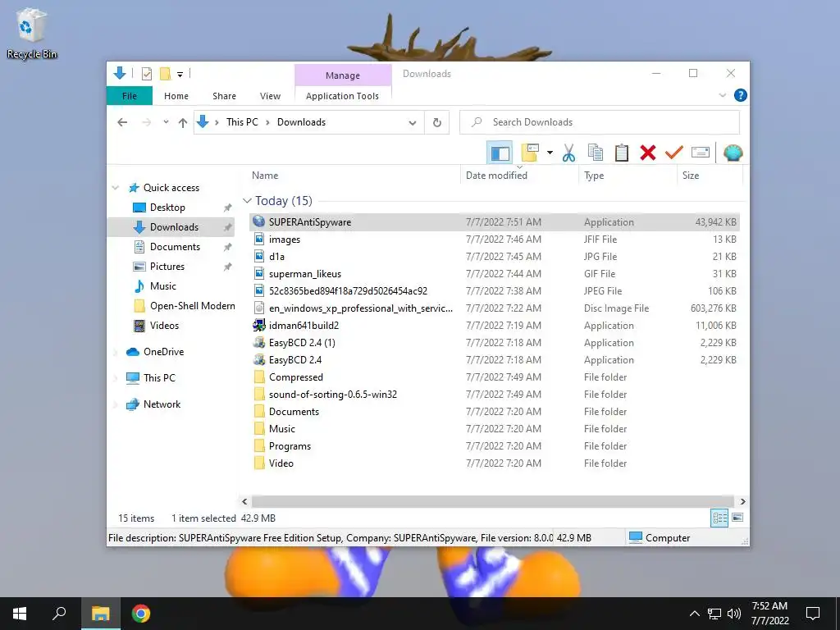Open the Classic Shell settings shell icon
Image resolution: width=840 pixels, height=630 pixels.
(x=733, y=153)
